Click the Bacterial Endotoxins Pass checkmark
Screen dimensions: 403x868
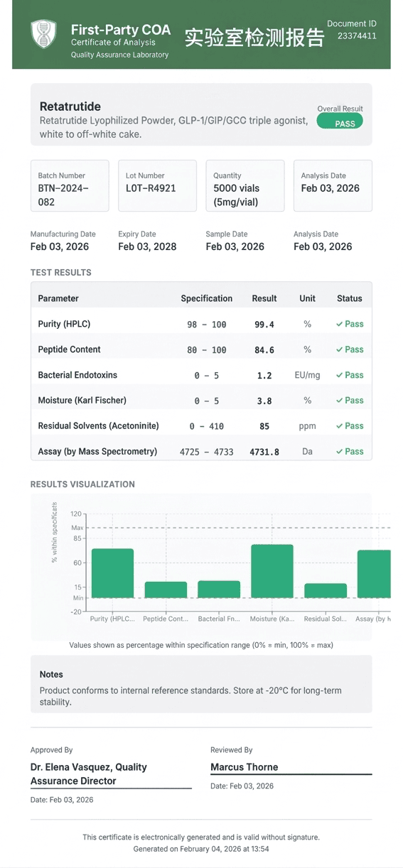340,375
